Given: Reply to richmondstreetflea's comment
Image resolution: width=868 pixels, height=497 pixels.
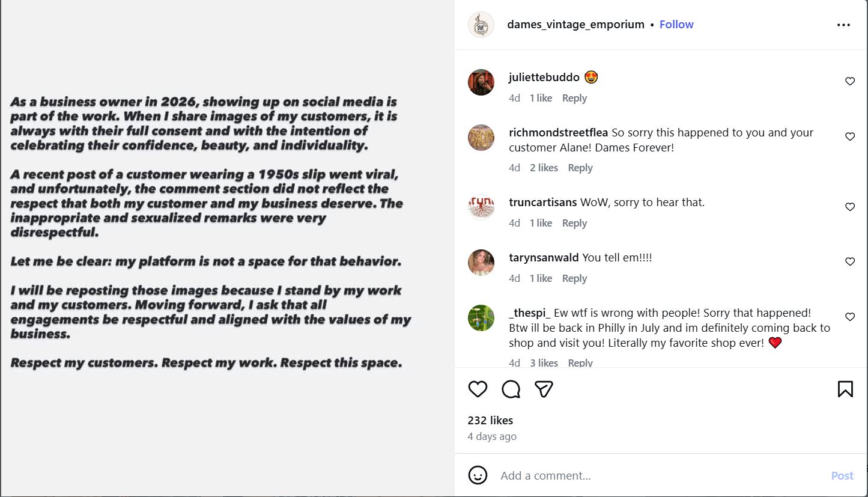Looking at the screenshot, I should pyautogui.click(x=580, y=168).
